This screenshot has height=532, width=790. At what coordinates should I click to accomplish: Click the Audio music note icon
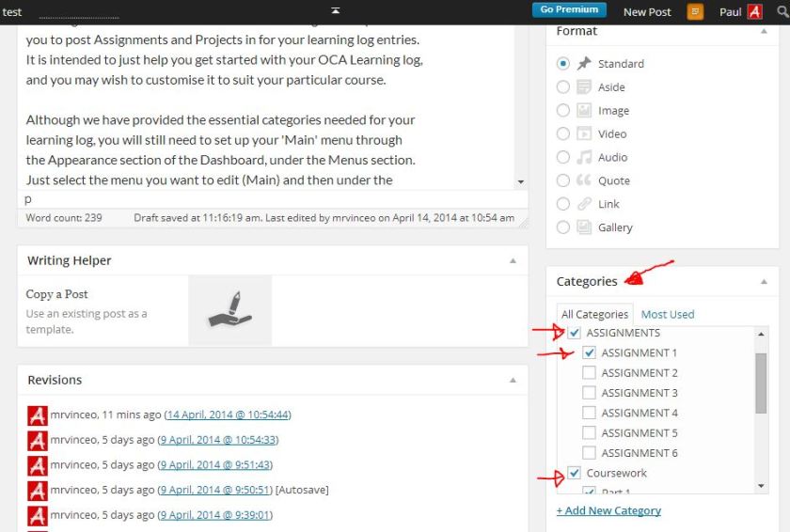click(x=584, y=157)
